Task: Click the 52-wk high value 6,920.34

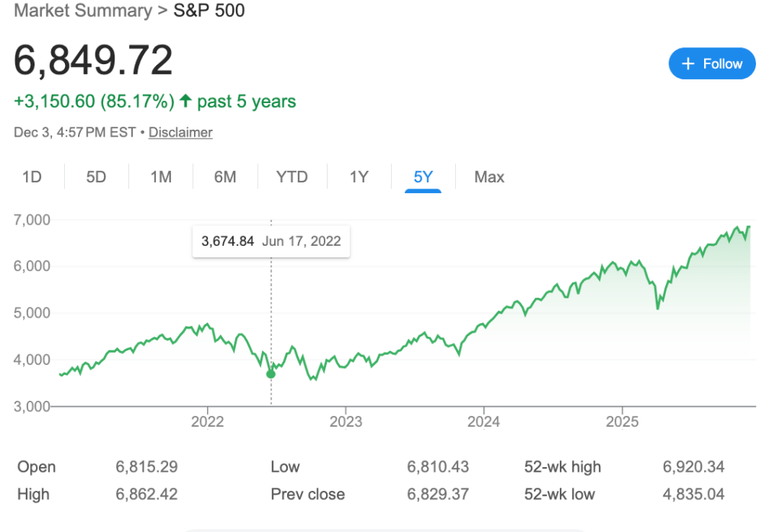Action: coord(693,466)
